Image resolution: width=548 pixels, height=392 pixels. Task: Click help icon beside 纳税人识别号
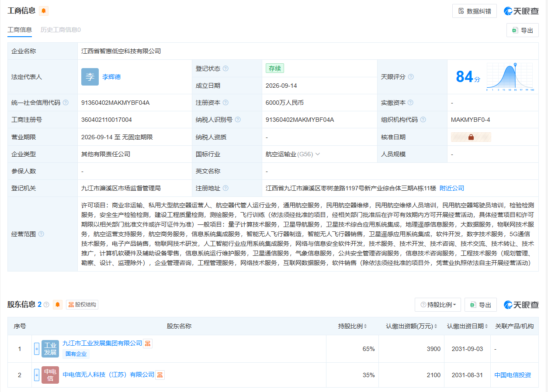tap(238, 120)
